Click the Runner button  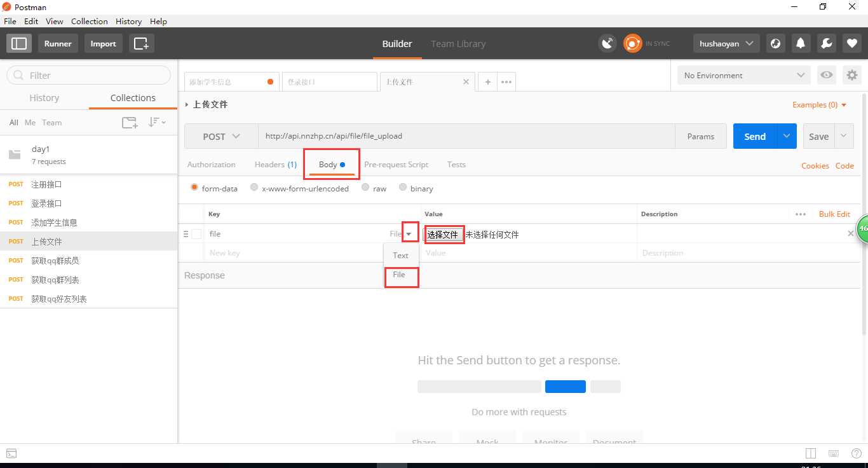point(58,43)
